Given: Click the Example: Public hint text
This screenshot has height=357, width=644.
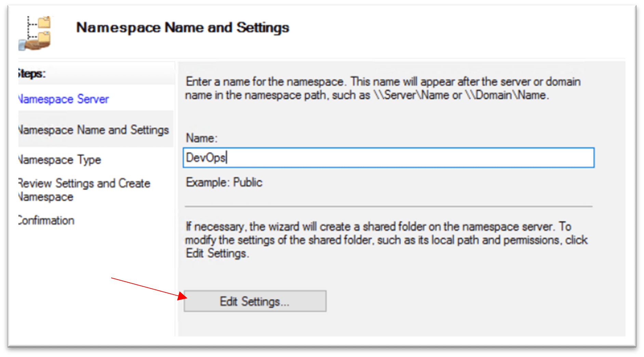Looking at the screenshot, I should (224, 182).
